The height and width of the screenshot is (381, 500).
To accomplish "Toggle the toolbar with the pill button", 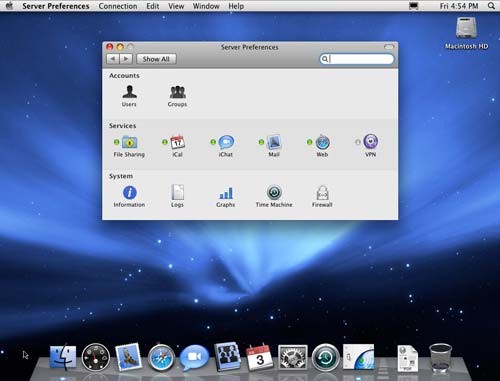I will (389, 47).
